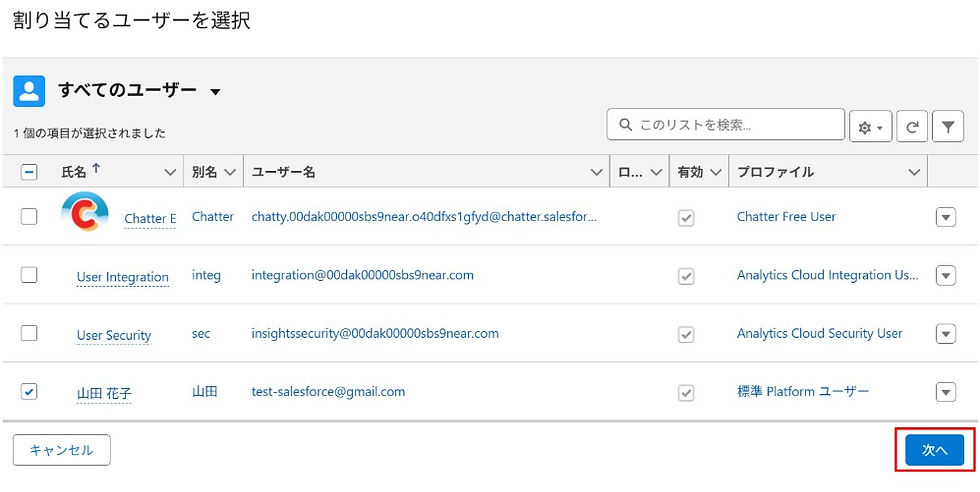Open the 標準 Platform ユーザー profile link
The image size is (980, 492).
pos(802,392)
